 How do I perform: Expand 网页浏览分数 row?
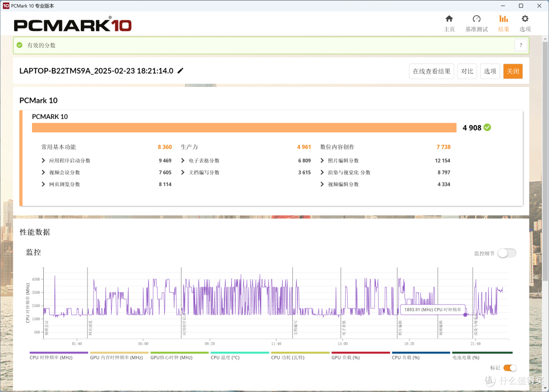pyautogui.click(x=43, y=184)
